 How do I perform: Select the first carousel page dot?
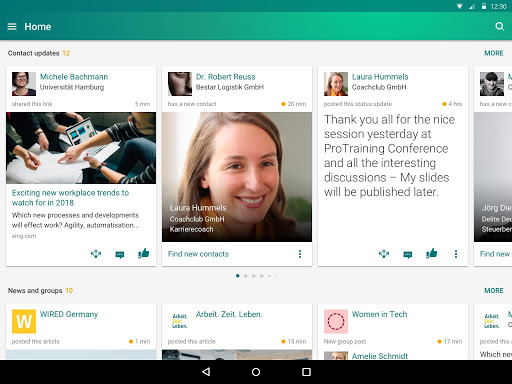238,276
